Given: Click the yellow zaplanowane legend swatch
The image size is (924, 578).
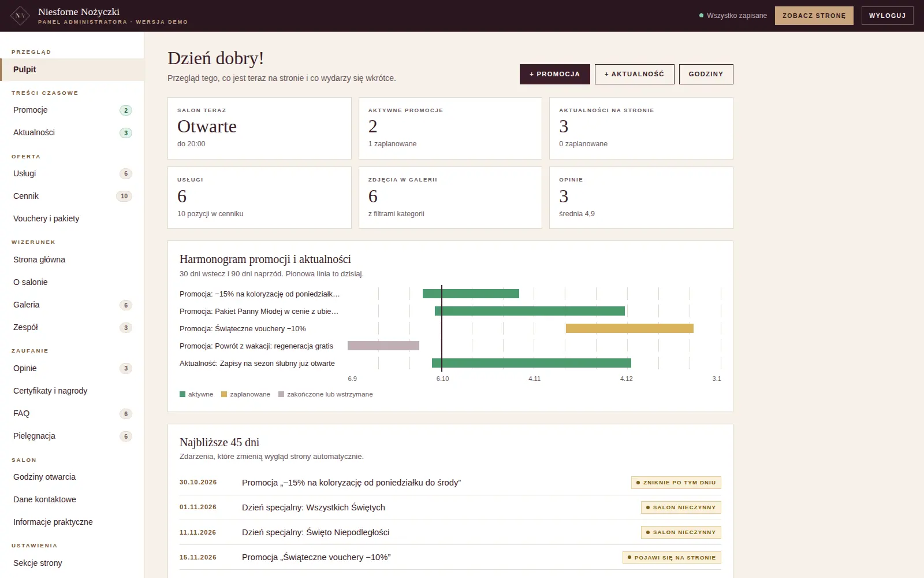Looking at the screenshot, I should (224, 394).
